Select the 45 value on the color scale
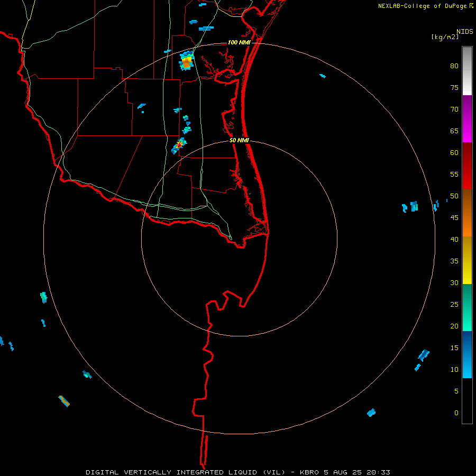Viewport: 476px width, 476px height. coord(454,218)
